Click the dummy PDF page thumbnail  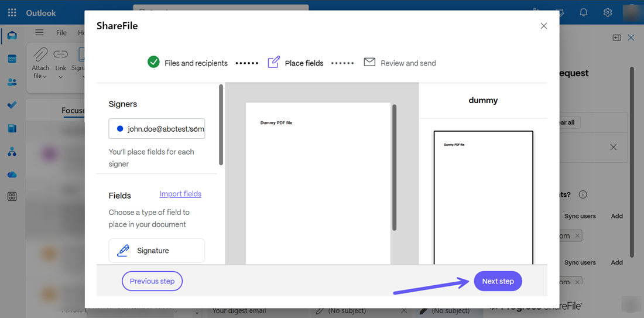point(484,197)
